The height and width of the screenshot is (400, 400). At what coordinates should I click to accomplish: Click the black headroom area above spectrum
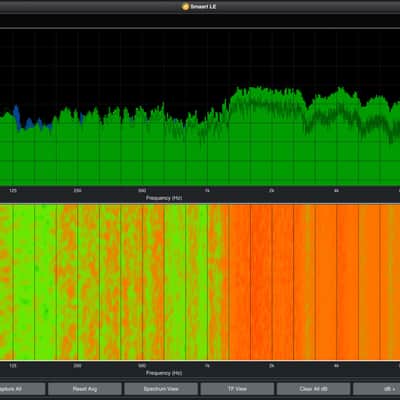pyautogui.click(x=200, y=57)
